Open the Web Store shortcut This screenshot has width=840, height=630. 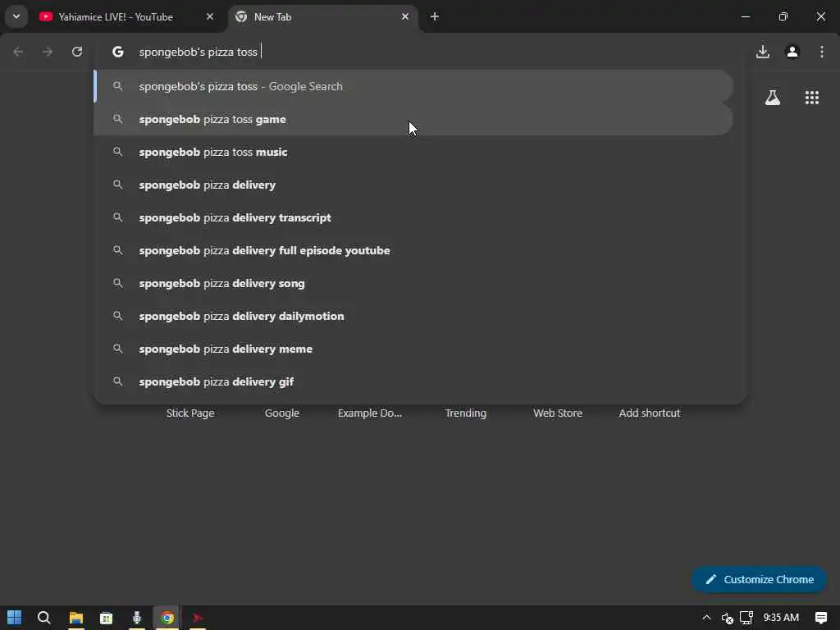tap(558, 413)
